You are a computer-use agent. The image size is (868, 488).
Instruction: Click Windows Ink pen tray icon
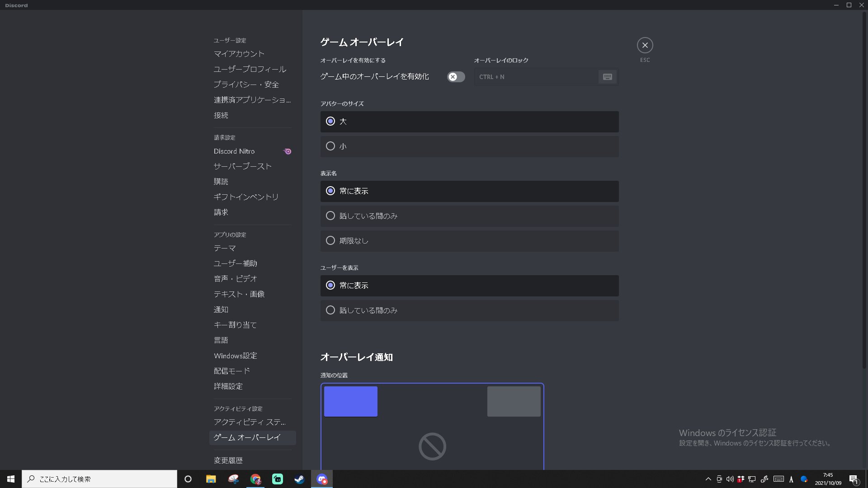764,479
